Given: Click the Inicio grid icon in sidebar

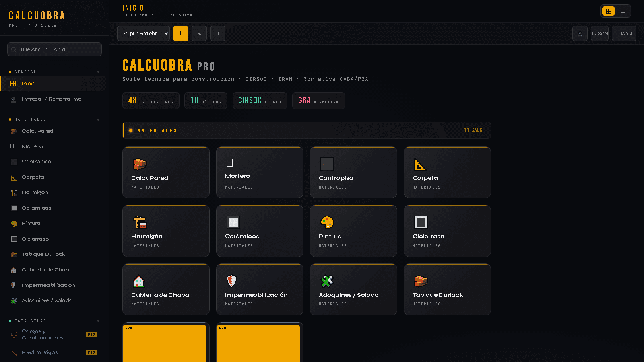Looking at the screenshot, I should tap(13, 84).
